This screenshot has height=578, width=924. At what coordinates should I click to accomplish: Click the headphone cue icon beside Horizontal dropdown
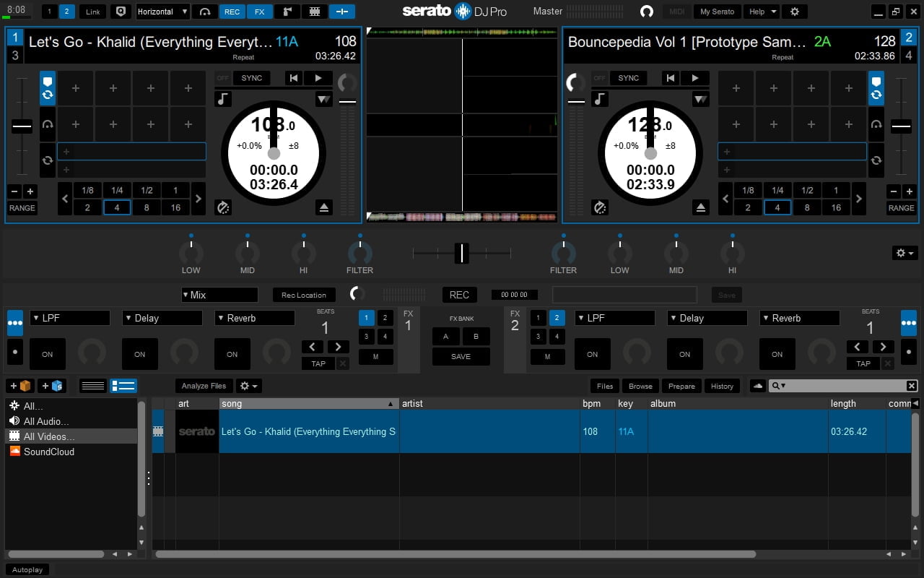205,12
